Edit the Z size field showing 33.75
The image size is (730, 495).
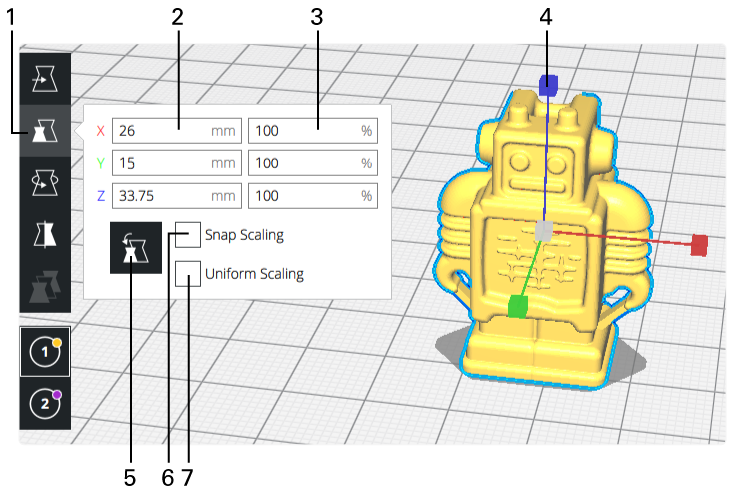tap(177, 196)
